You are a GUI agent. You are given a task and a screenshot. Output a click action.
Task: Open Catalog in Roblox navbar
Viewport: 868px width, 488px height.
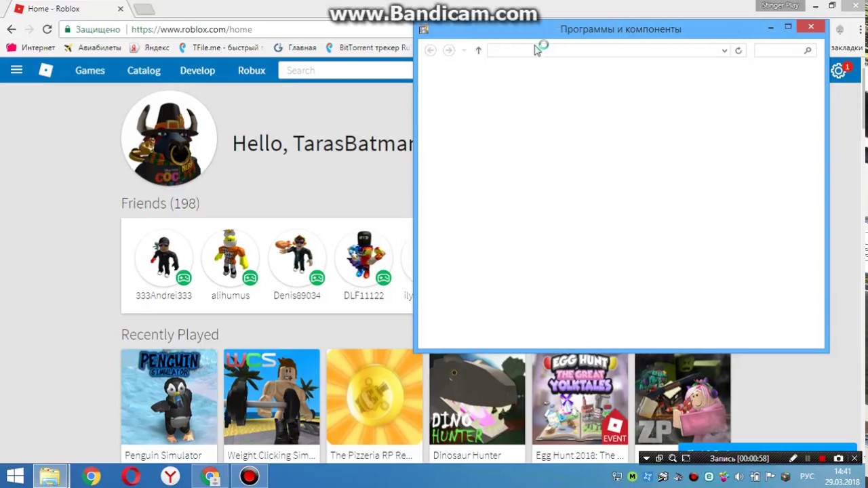tap(144, 70)
